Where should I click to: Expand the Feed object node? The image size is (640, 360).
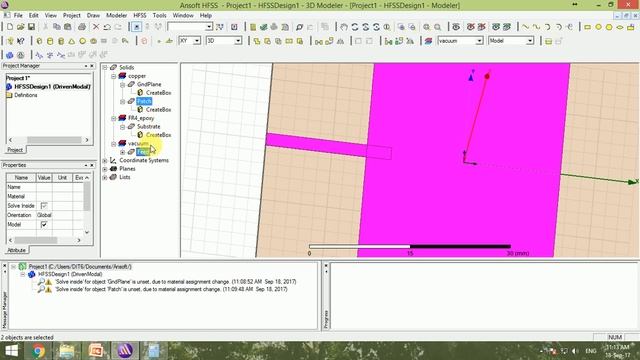pos(122,152)
